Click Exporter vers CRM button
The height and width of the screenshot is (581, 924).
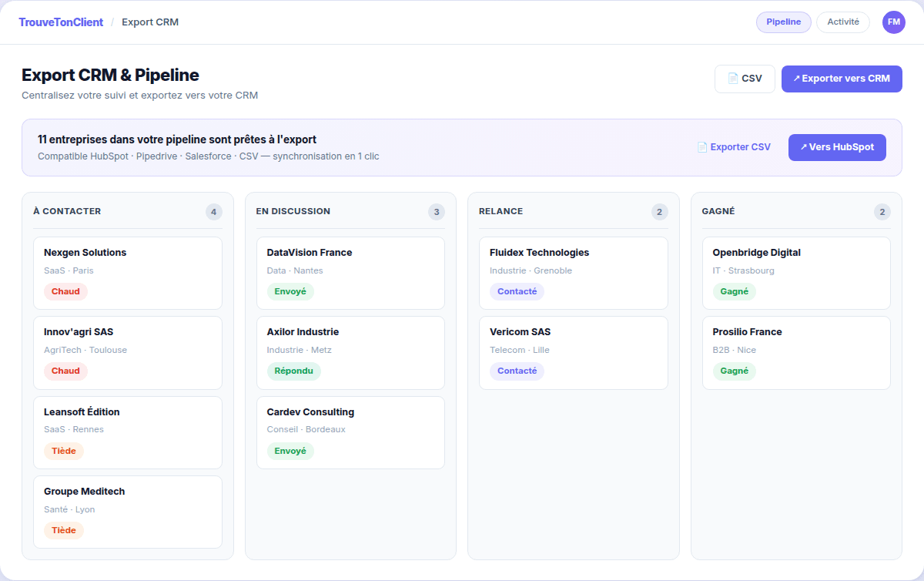pos(842,79)
